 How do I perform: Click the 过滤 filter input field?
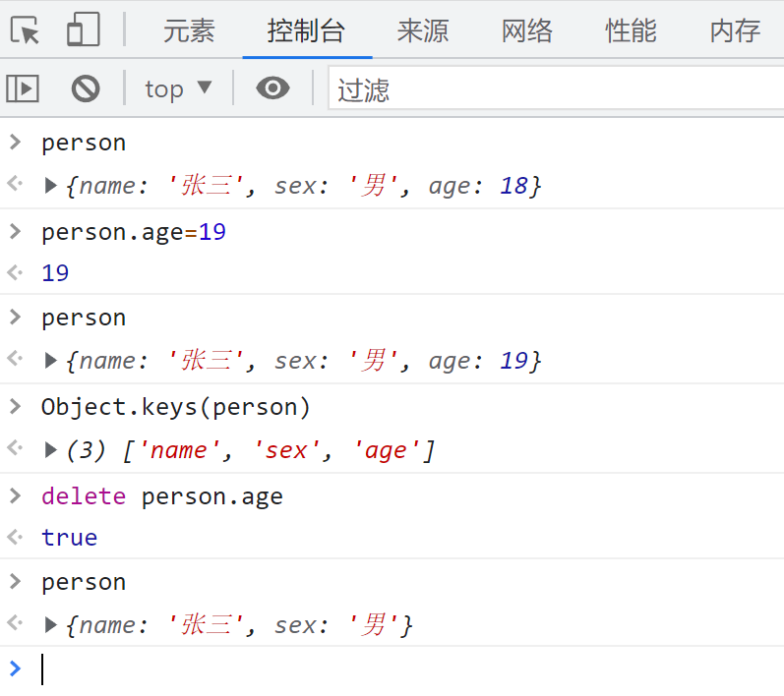point(551,89)
